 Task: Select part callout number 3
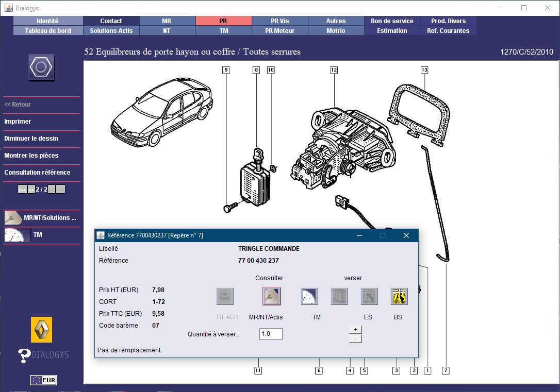(x=396, y=370)
